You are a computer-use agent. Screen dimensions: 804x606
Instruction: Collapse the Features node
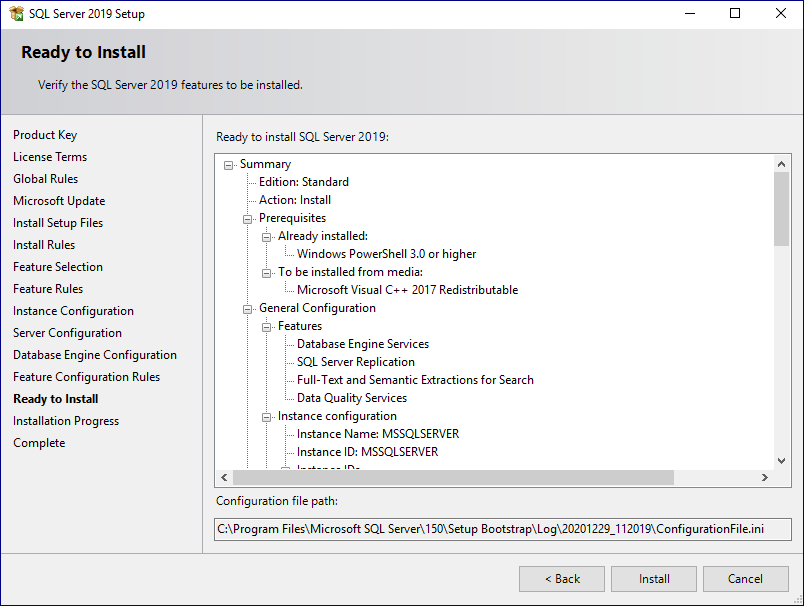tap(267, 325)
